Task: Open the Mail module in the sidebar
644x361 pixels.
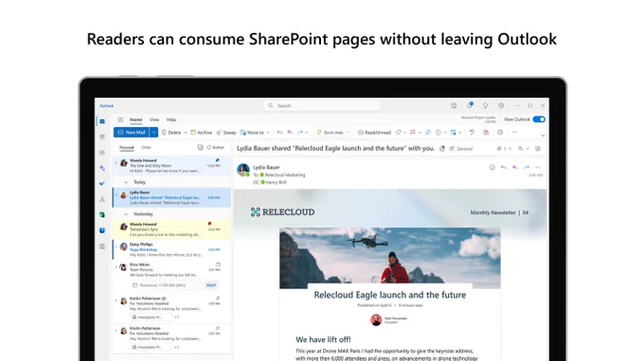Action: [102, 121]
